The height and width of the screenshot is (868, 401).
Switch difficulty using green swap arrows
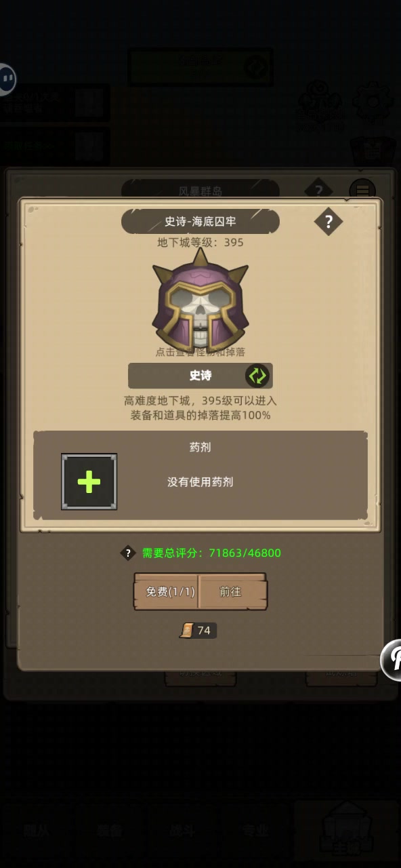(257, 376)
